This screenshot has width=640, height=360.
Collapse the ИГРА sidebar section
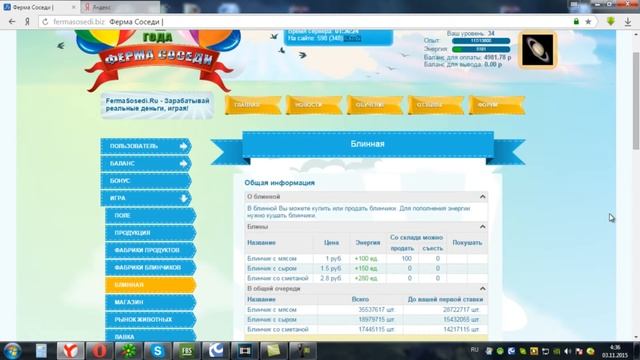tap(146, 198)
